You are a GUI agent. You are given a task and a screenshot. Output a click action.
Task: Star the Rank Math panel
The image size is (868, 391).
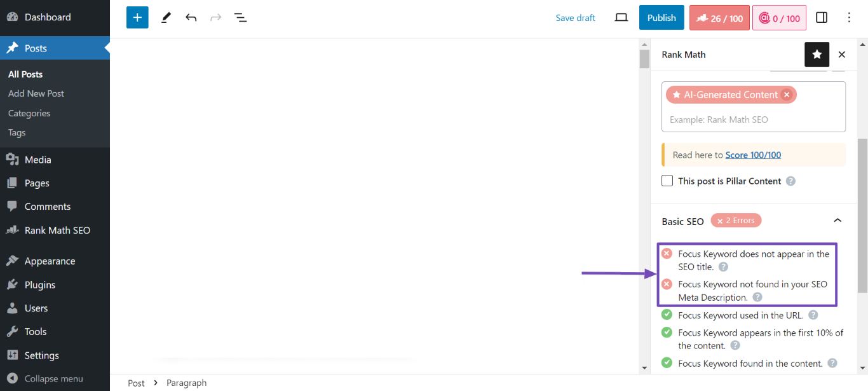click(x=817, y=55)
